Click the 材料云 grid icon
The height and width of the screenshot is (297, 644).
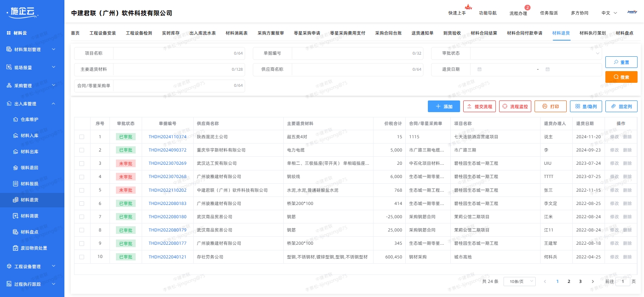(x=8, y=33)
